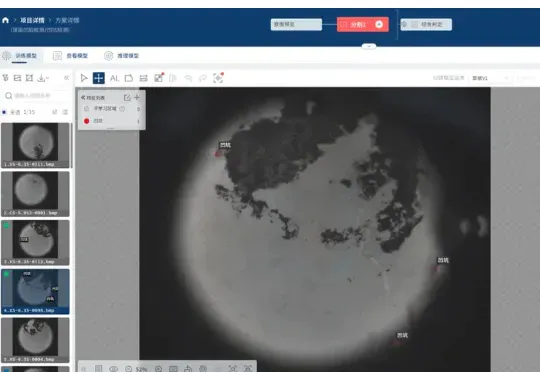Open the first thumbnail in image list
The image size is (540, 372).
(x=35, y=145)
